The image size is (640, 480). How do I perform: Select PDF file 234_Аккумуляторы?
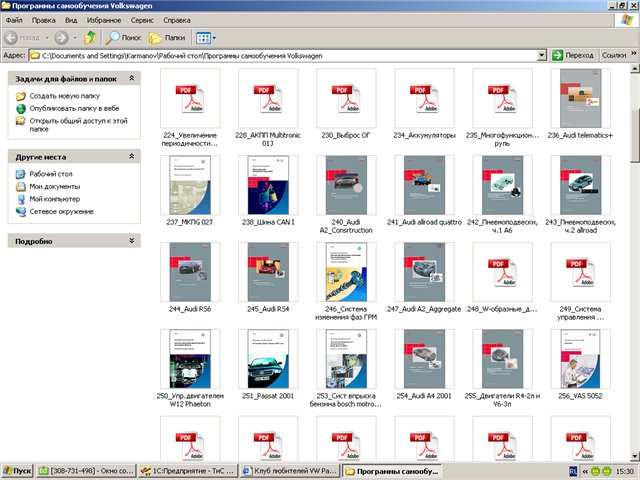click(x=424, y=98)
